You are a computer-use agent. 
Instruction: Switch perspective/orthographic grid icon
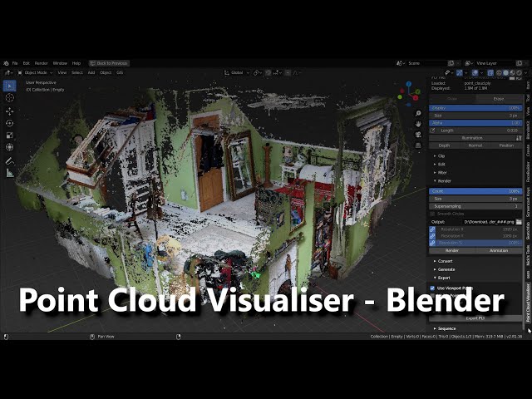click(418, 145)
